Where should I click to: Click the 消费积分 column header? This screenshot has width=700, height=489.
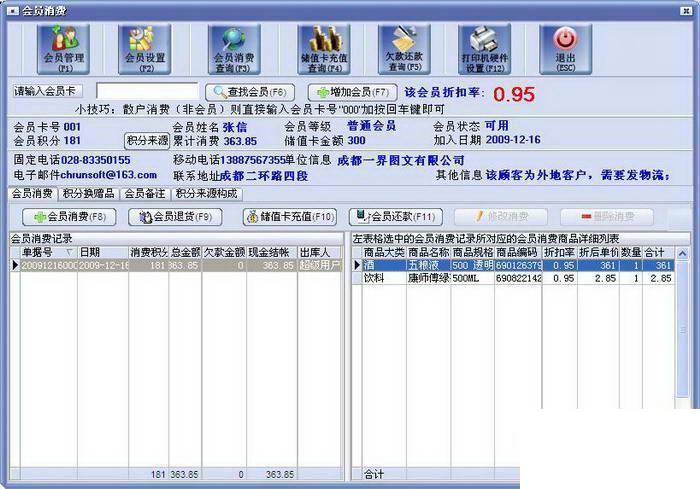[149, 252]
